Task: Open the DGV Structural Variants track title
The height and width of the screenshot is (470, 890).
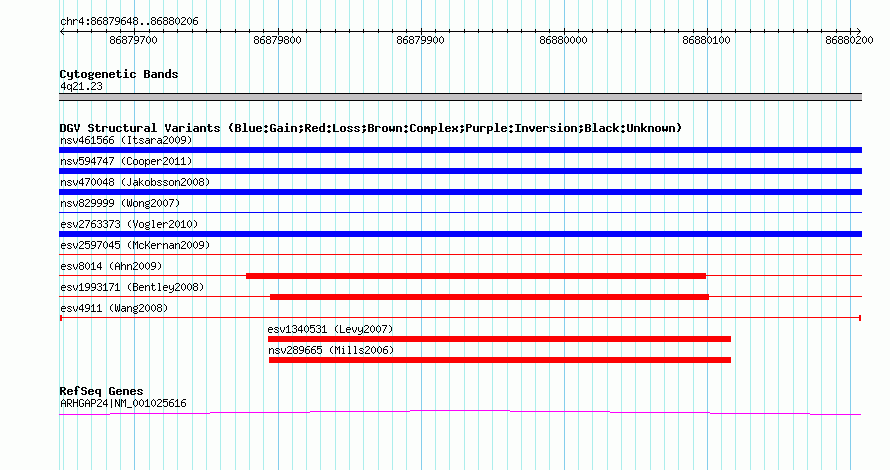Action: click(x=371, y=128)
